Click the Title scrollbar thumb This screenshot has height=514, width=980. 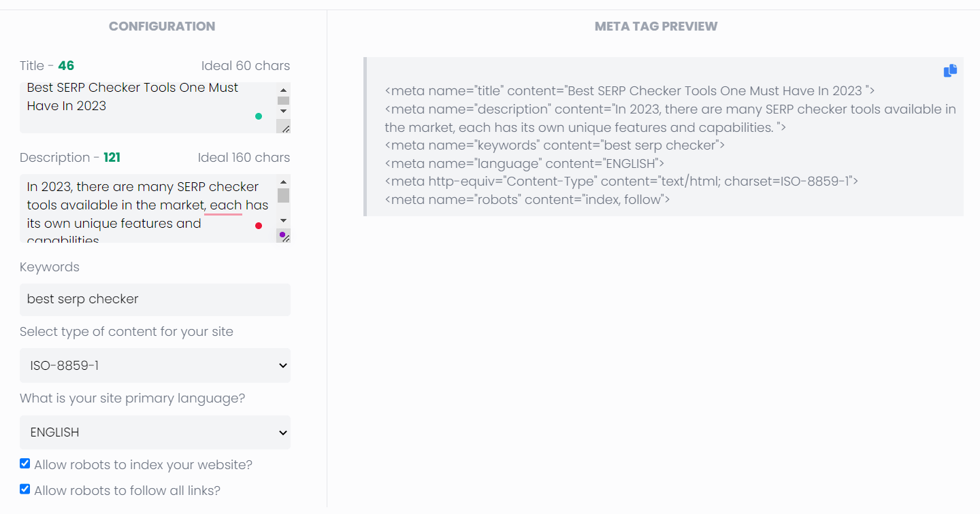pyautogui.click(x=284, y=101)
